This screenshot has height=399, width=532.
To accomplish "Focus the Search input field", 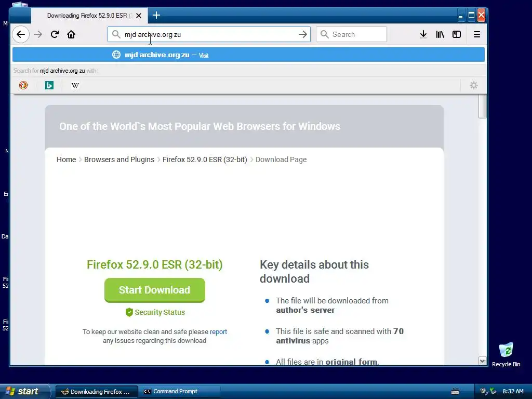I will click(x=352, y=34).
